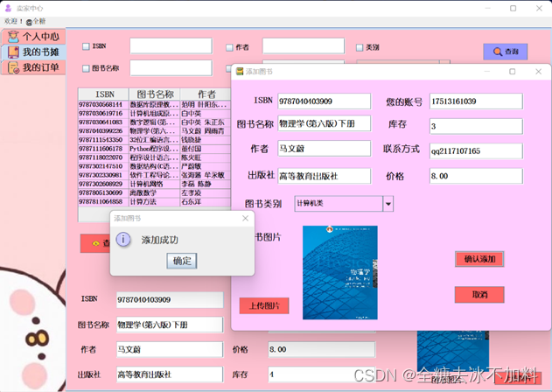Enable the 图书名称 search checkbox

pos(86,68)
